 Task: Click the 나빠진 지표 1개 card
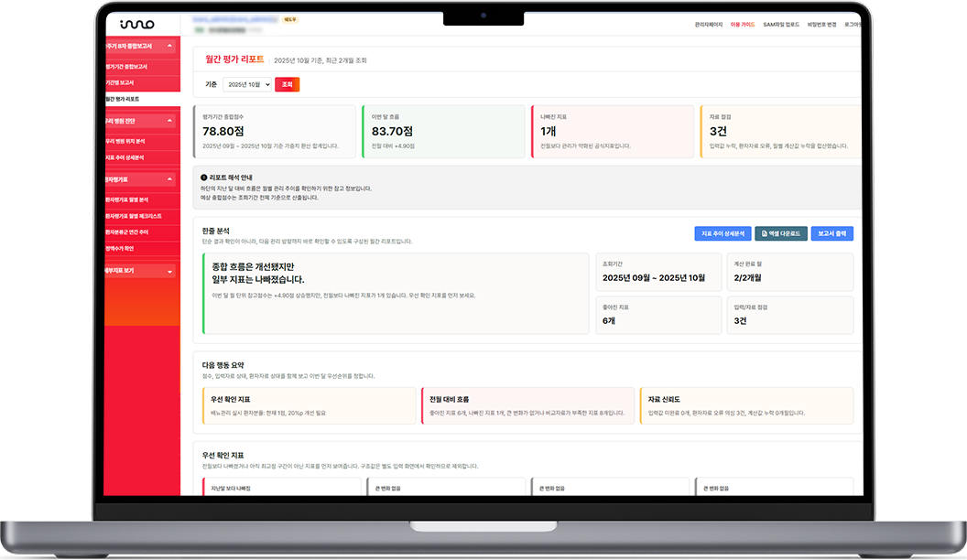click(x=613, y=131)
